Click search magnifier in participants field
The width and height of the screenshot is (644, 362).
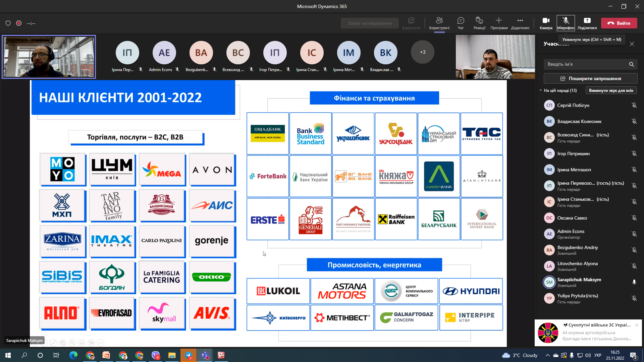(x=631, y=64)
